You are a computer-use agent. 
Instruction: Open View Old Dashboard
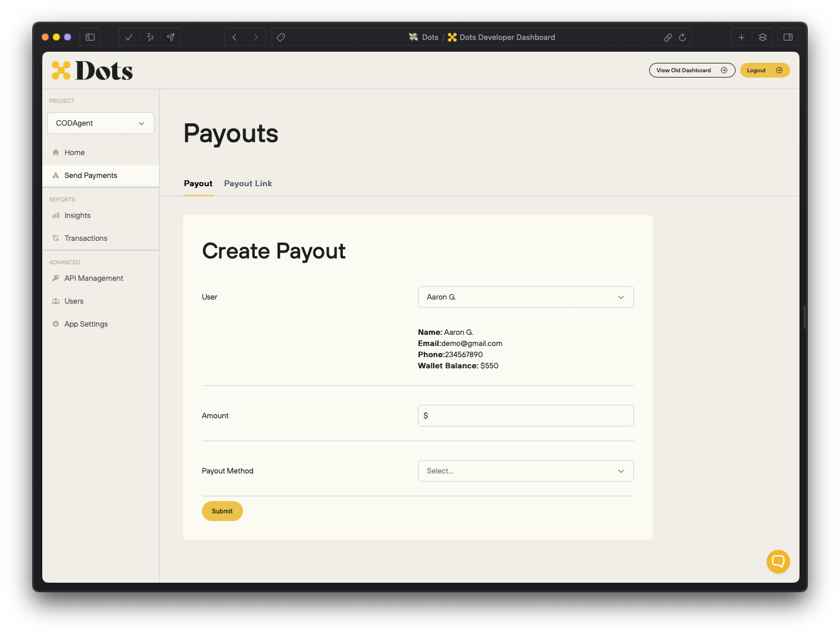pos(691,70)
